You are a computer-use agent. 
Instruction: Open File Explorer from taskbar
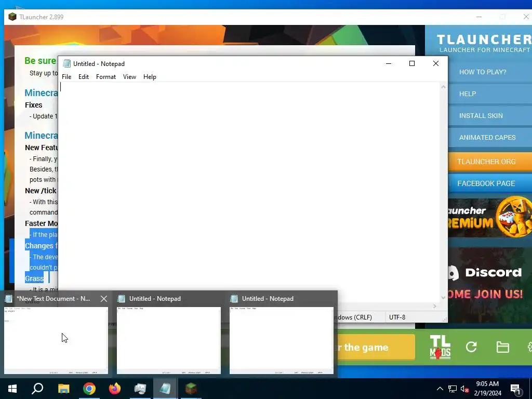click(x=63, y=389)
